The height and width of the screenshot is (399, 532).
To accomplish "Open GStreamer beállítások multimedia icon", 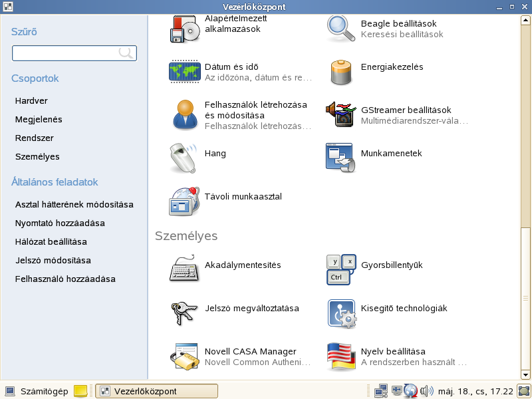I will click(341, 114).
